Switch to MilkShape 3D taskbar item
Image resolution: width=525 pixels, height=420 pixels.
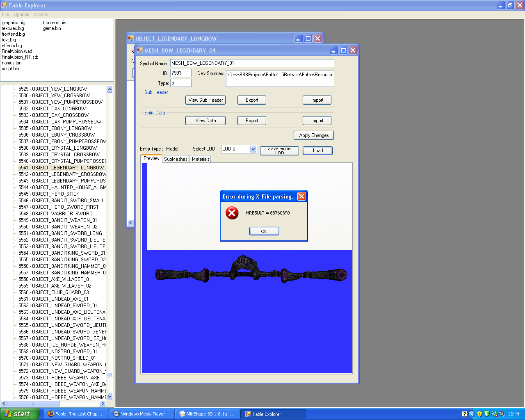point(208,414)
